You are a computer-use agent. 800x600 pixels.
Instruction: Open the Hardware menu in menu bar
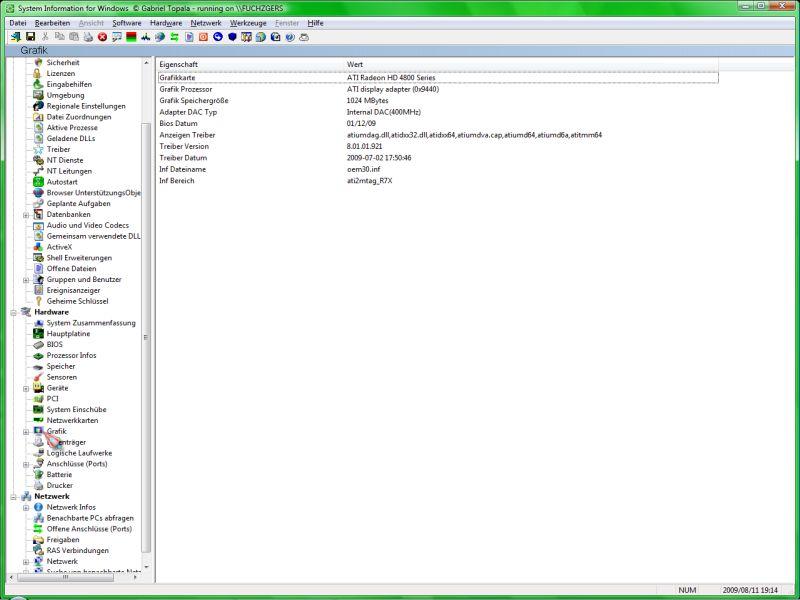coord(166,22)
